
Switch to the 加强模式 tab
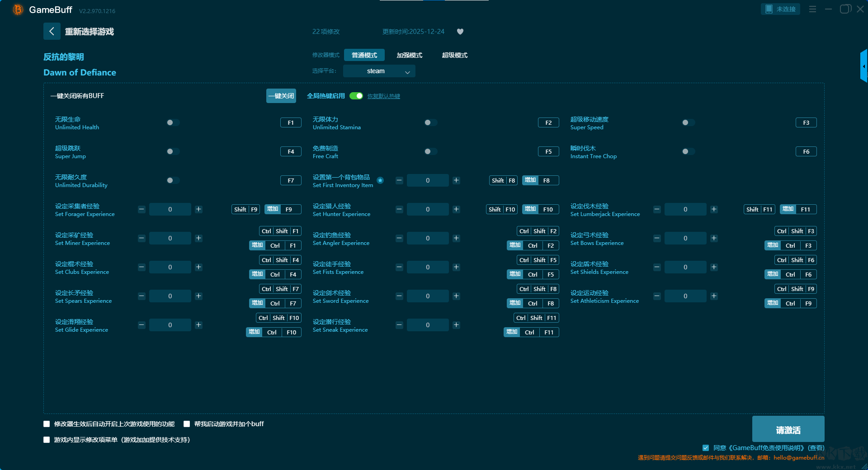coord(409,55)
